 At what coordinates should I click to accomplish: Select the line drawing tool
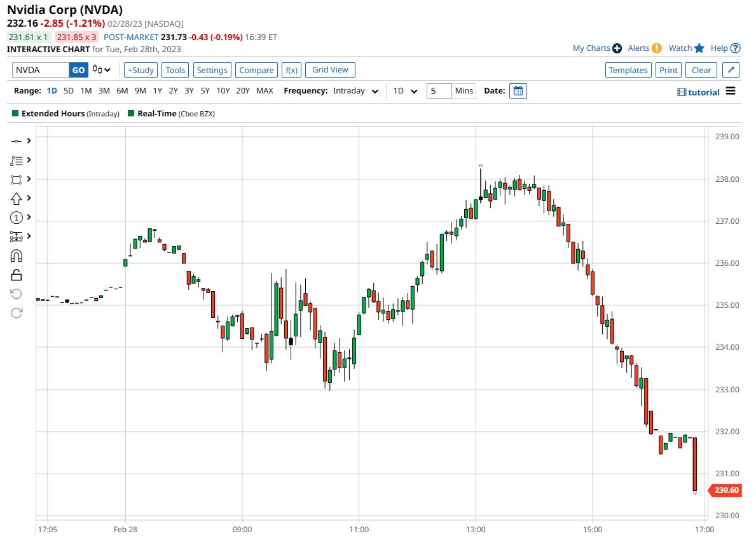pyautogui.click(x=16, y=141)
